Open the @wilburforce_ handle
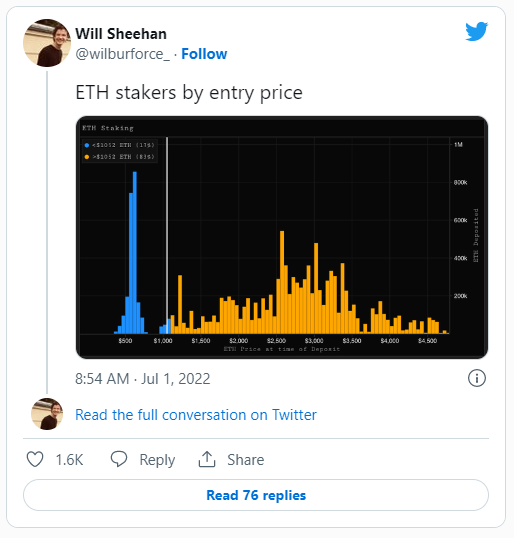Image resolution: width=514 pixels, height=538 pixels. pyautogui.click(x=122, y=54)
